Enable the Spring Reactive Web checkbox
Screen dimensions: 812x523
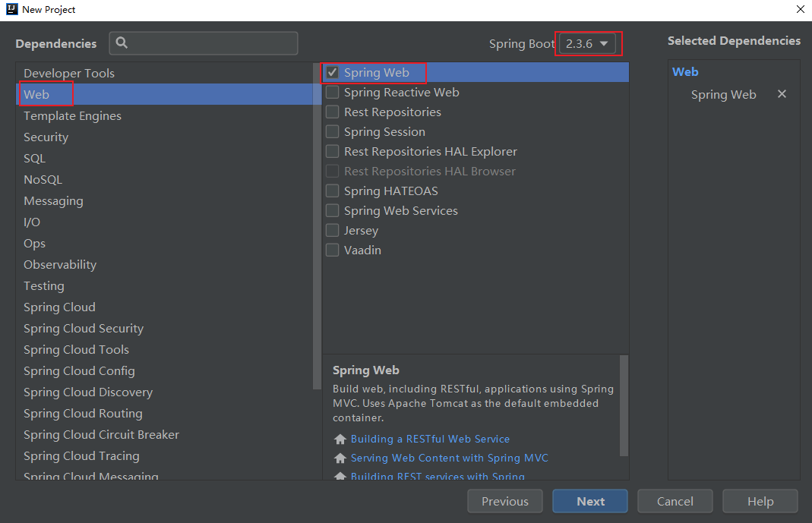click(333, 92)
